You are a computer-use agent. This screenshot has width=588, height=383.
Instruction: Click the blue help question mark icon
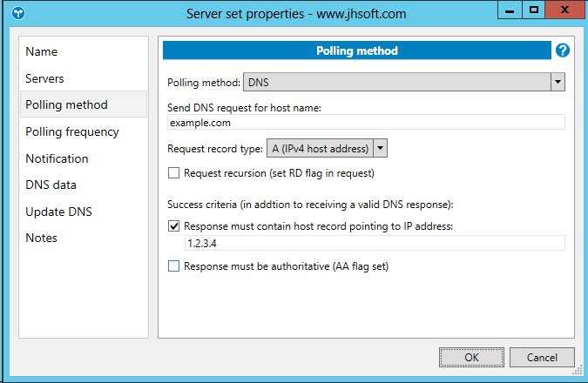(x=563, y=50)
